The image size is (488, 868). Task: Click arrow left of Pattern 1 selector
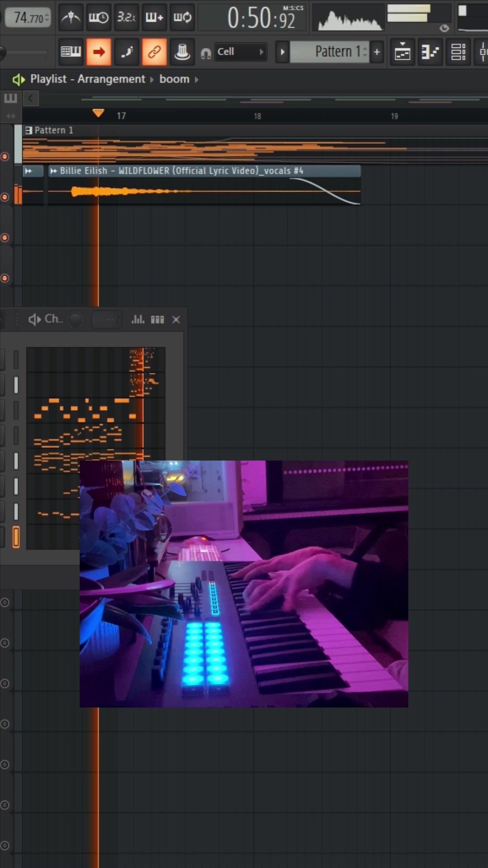(282, 52)
